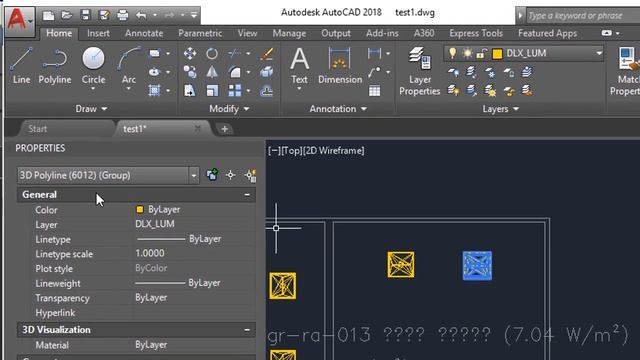Click the [-] viewport controls label

pyautogui.click(x=275, y=151)
